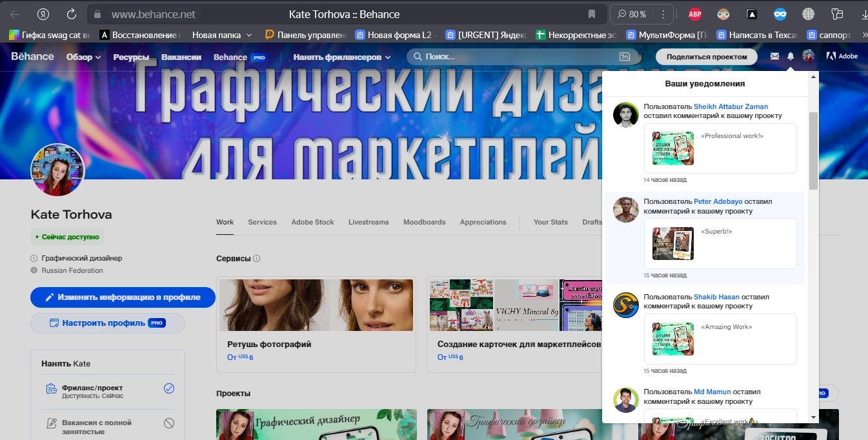Open the Behance PRO menu item

[x=240, y=57]
